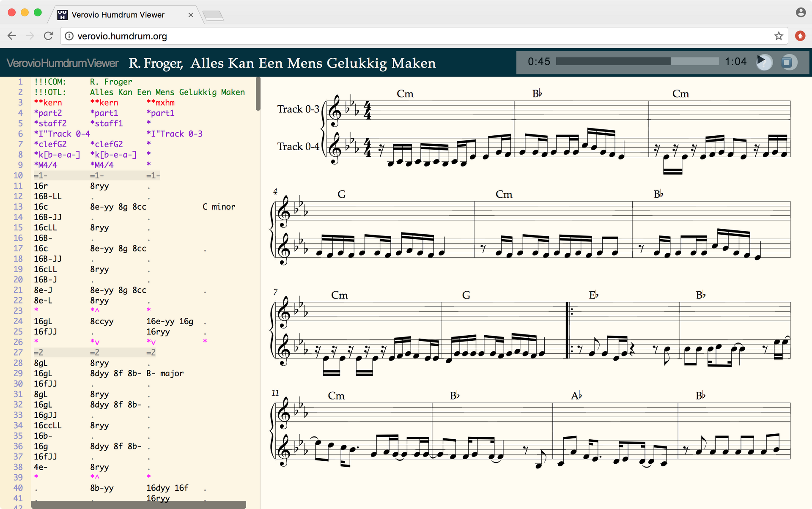View the site info icon in address bar
Image resolution: width=812 pixels, height=509 pixels.
pos(69,36)
